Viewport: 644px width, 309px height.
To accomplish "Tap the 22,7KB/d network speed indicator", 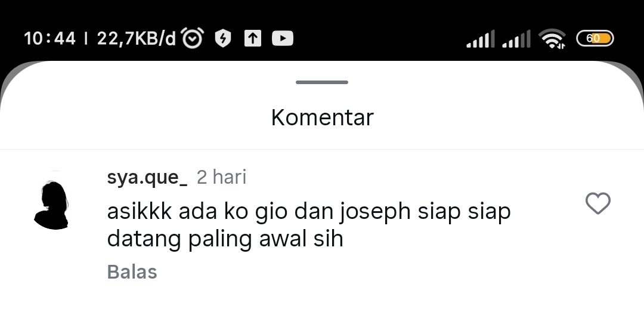I will pyautogui.click(x=137, y=39).
